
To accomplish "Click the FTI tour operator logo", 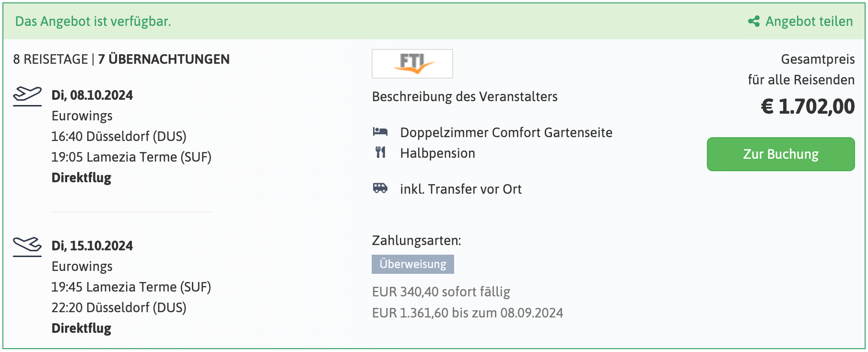I will (412, 64).
